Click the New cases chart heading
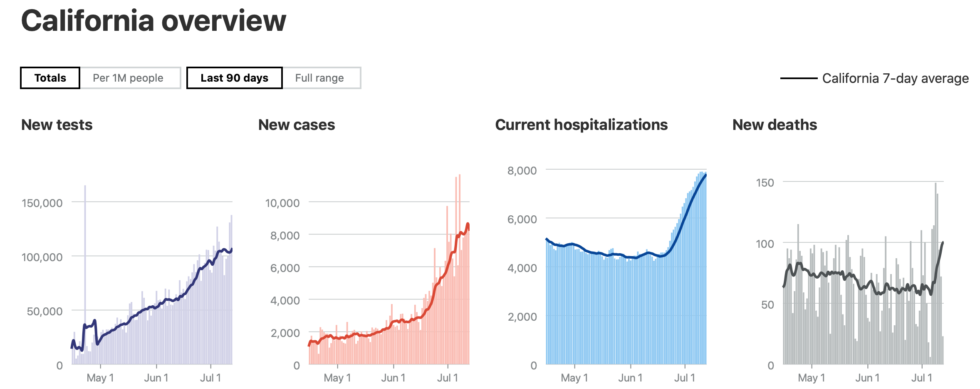Viewport: 980px width, 389px height. pos(297,125)
